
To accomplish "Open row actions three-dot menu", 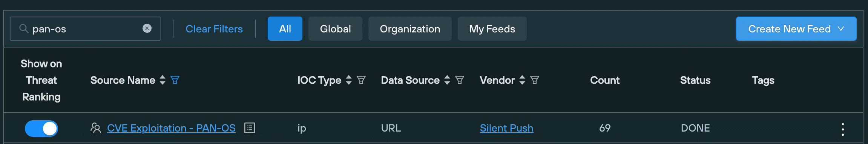I will pyautogui.click(x=843, y=129).
